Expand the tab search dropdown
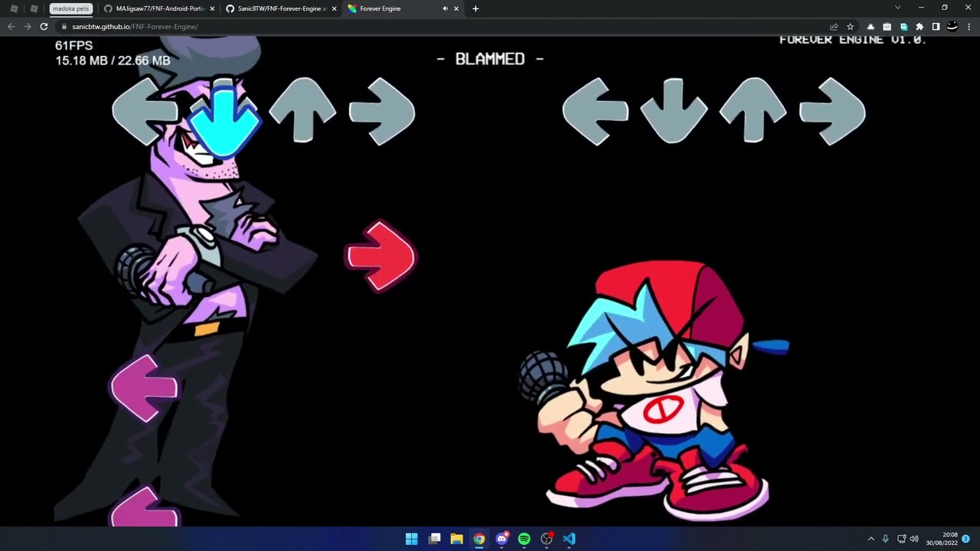 897,8
